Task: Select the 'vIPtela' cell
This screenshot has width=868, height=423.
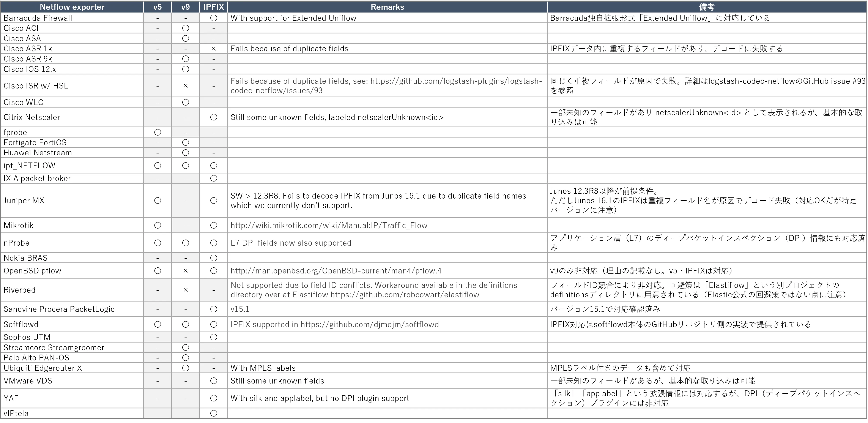Action: click(72, 413)
